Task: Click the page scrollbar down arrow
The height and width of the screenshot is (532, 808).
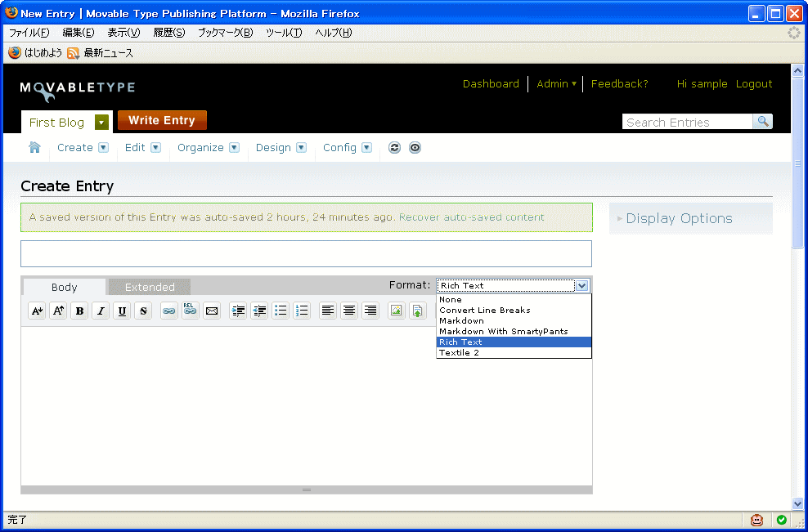Action: [797, 503]
